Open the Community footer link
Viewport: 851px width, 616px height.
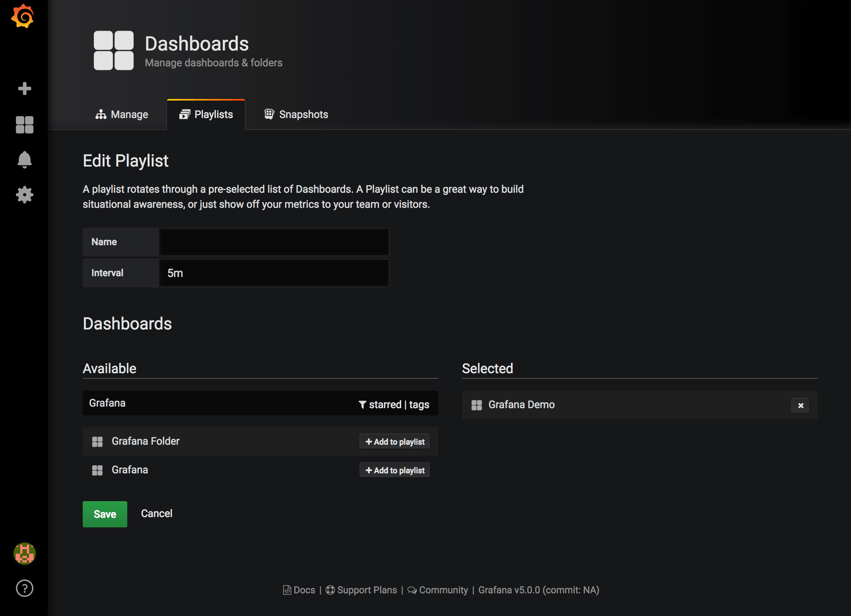[x=443, y=590]
